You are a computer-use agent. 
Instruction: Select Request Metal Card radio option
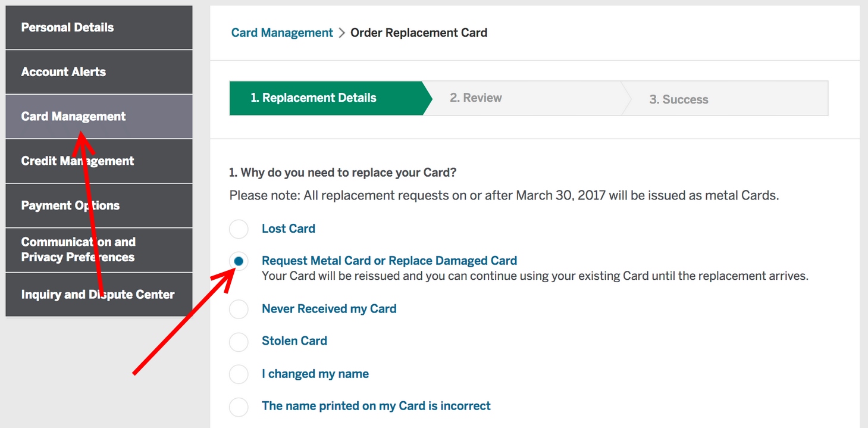coord(239,261)
